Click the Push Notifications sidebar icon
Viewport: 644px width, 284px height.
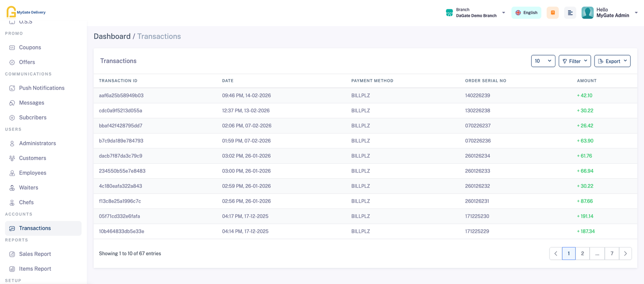12,88
